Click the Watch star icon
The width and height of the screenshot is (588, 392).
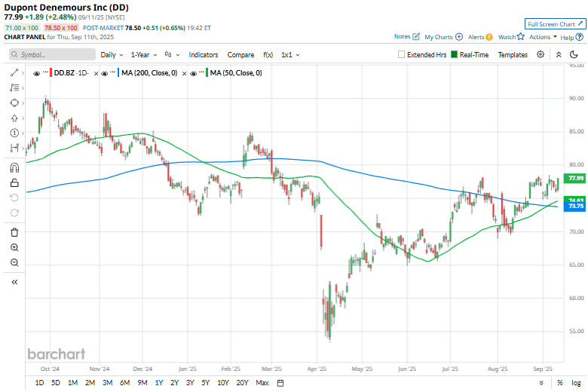(520, 36)
